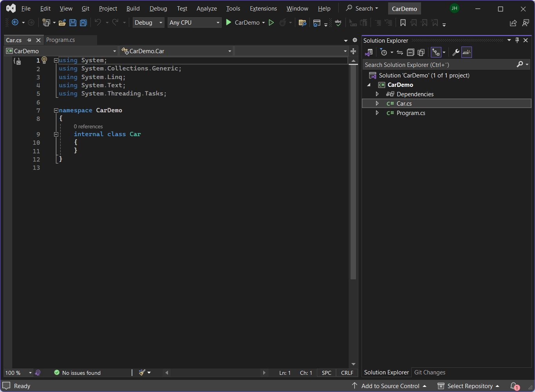Viewport: 535px width, 392px height.
Task: Toggle pin on the Car.cs tab
Action: pyautogui.click(x=29, y=40)
